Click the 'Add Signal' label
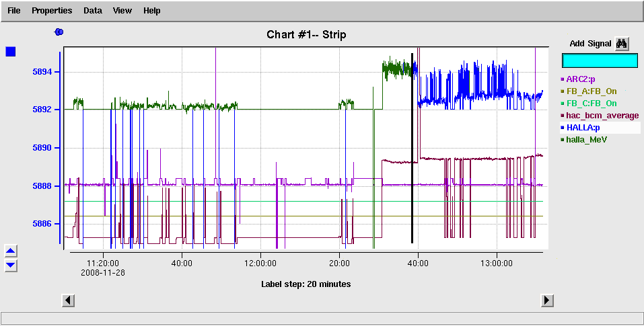The width and height of the screenshot is (644, 326). (x=591, y=44)
